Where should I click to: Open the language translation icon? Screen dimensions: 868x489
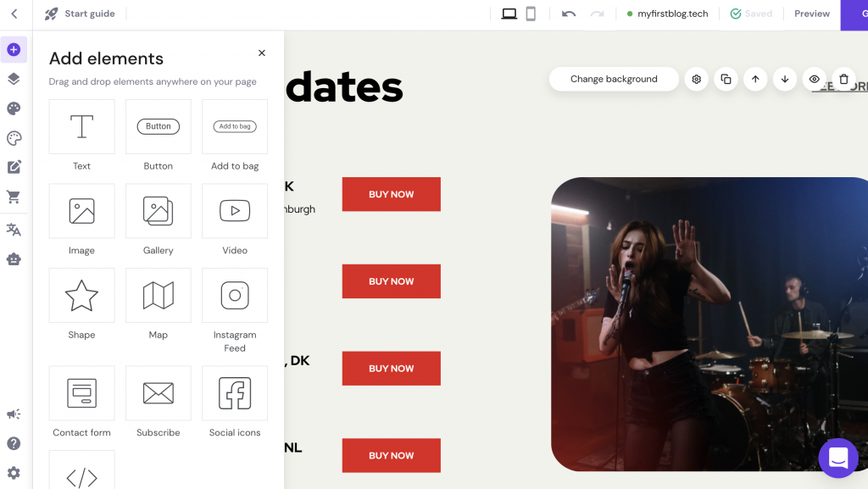coord(14,230)
